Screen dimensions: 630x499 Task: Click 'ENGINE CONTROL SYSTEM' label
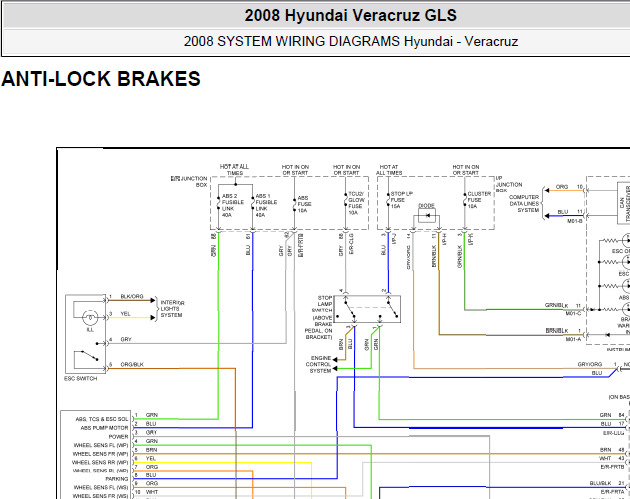click(318, 364)
